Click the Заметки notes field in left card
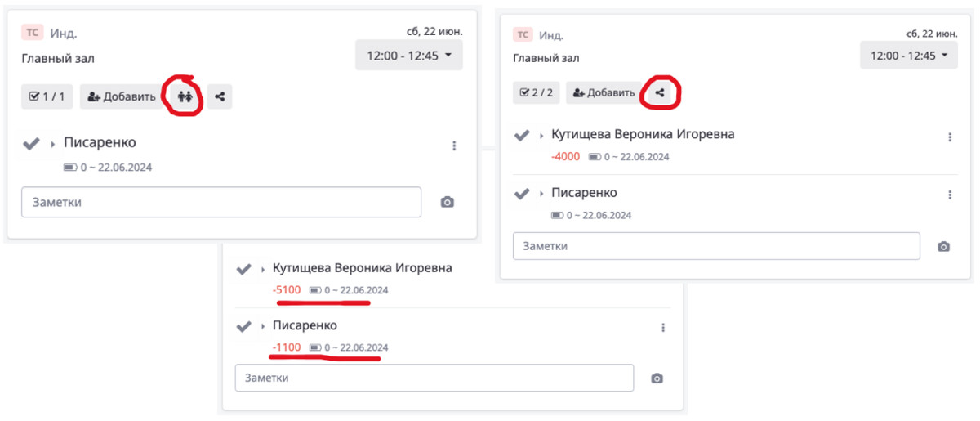Screen dimensions: 980x421 point(221,202)
